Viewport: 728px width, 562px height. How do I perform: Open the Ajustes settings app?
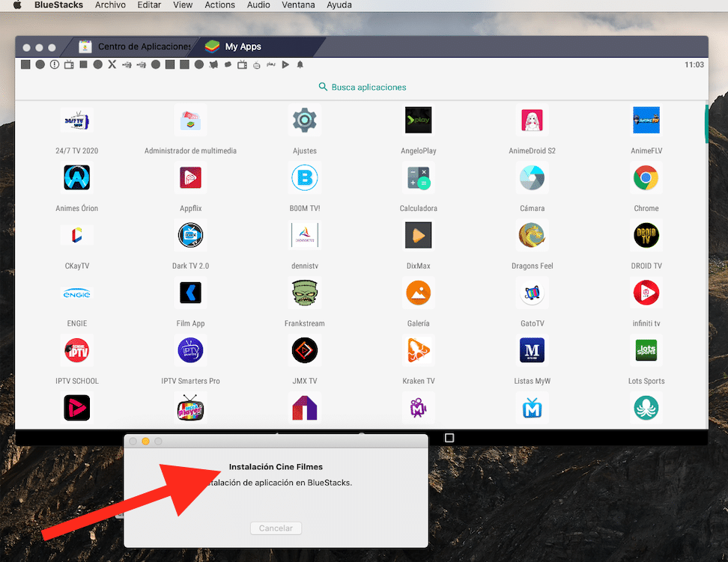pos(304,120)
